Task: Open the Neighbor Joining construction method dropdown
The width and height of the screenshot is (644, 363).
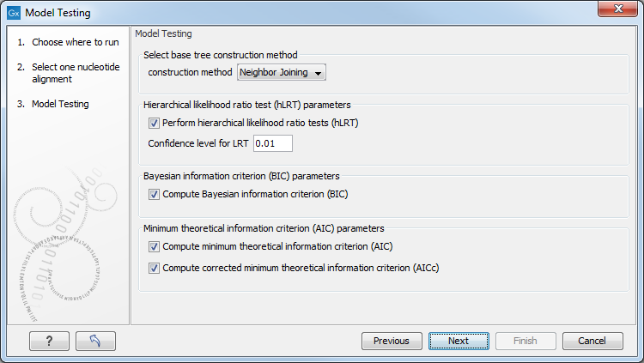Action: pos(282,73)
